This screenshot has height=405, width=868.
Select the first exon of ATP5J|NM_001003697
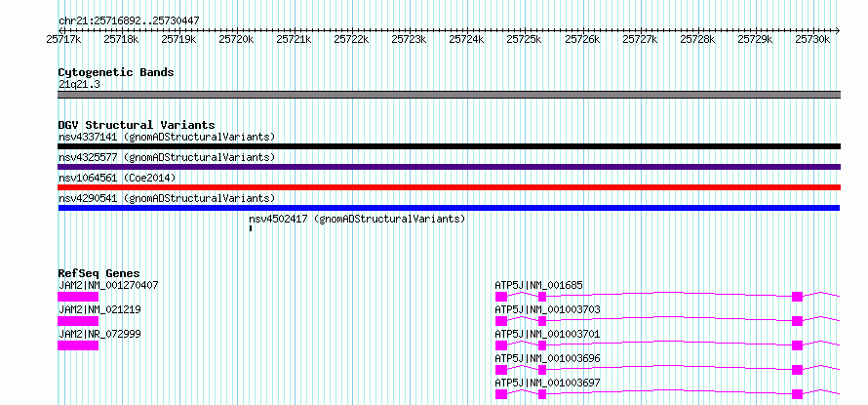501,394
